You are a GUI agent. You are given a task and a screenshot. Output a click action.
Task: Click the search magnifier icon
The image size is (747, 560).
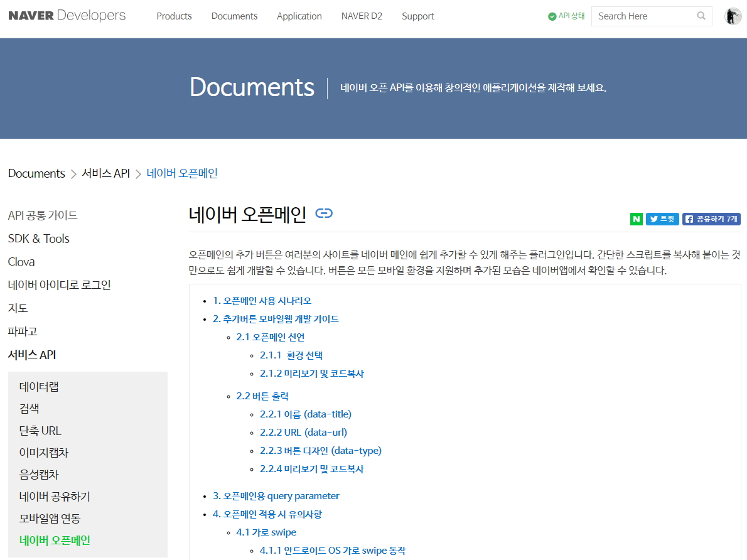coord(701,16)
